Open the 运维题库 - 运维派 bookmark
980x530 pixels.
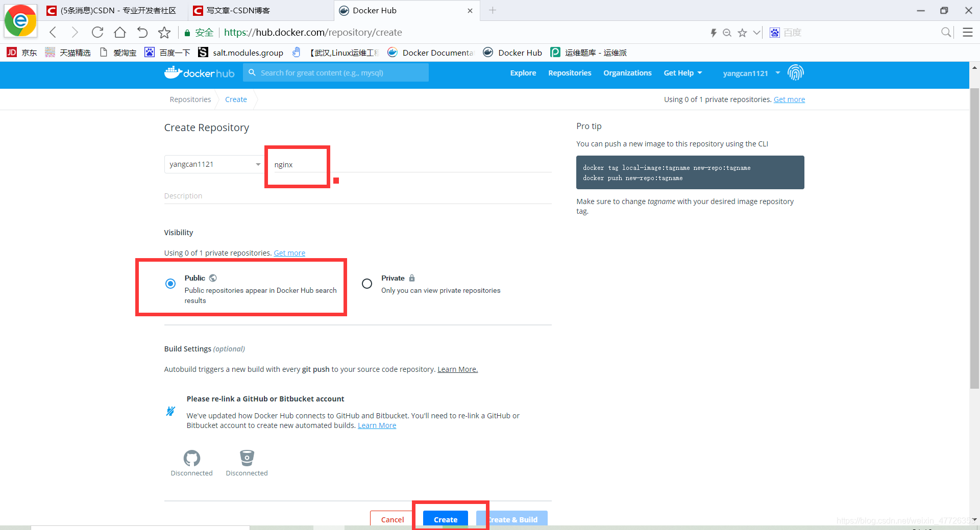coord(589,53)
